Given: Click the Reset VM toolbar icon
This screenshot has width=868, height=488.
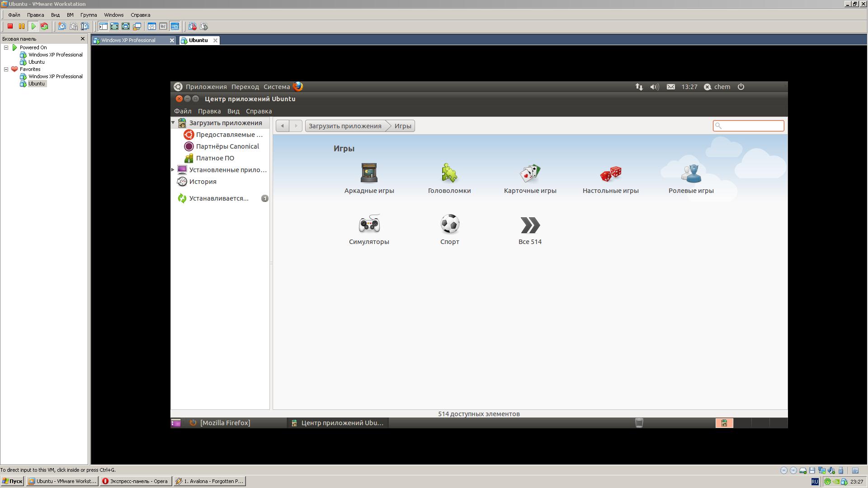Looking at the screenshot, I should coord(44,27).
